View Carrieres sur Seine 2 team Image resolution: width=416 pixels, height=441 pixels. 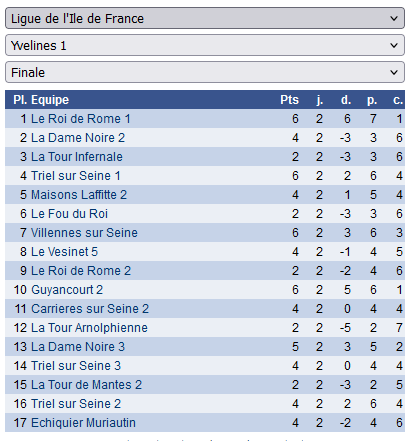90,309
